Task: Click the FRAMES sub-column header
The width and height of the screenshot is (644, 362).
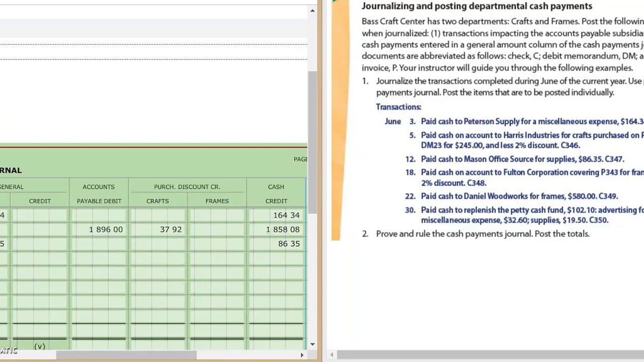Action: coord(217,201)
